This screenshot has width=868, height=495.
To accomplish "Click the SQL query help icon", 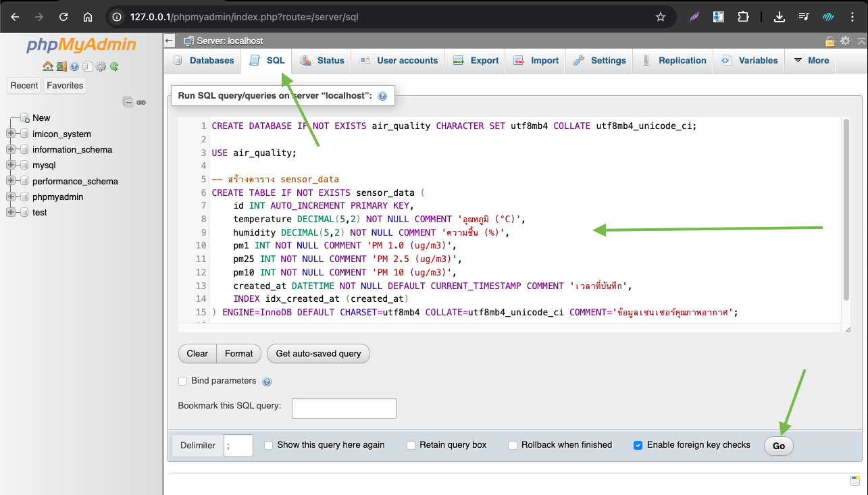I will pyautogui.click(x=382, y=97).
